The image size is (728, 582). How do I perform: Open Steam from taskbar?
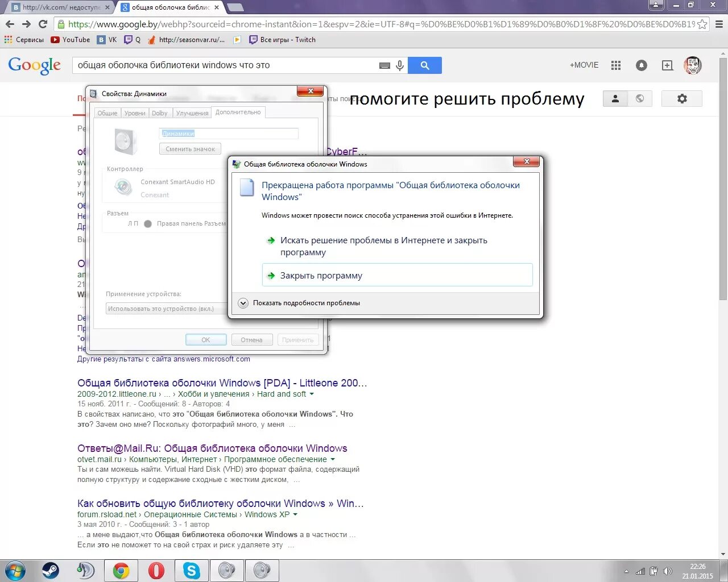pyautogui.click(x=51, y=570)
